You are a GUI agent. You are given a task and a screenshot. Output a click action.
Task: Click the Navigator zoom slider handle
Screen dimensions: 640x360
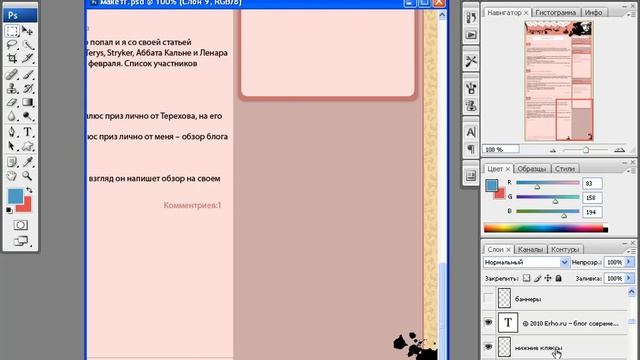pos(586,150)
